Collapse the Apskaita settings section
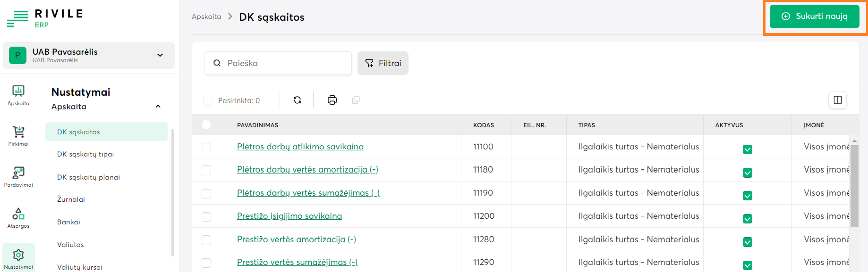This screenshot has height=272, width=868. (158, 107)
